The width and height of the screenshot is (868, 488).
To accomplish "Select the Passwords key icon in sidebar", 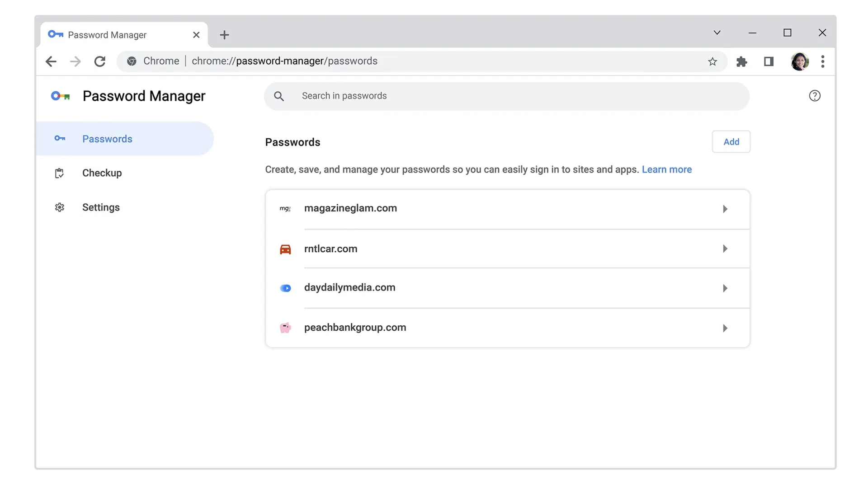I will [x=60, y=139].
